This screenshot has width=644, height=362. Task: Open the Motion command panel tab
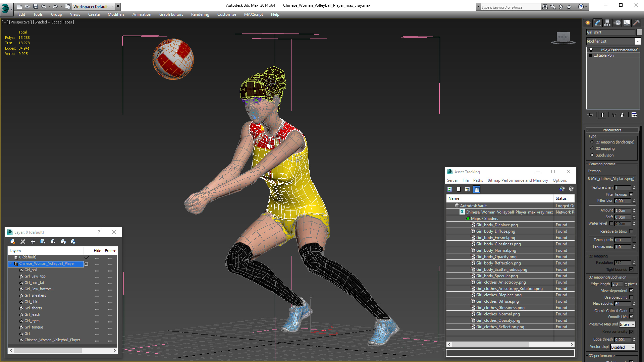coord(618,23)
